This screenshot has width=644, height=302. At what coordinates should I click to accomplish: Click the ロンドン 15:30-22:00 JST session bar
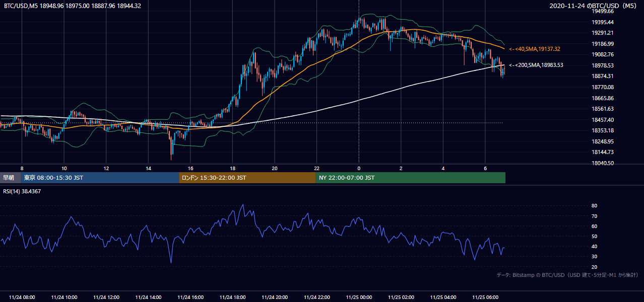point(247,178)
